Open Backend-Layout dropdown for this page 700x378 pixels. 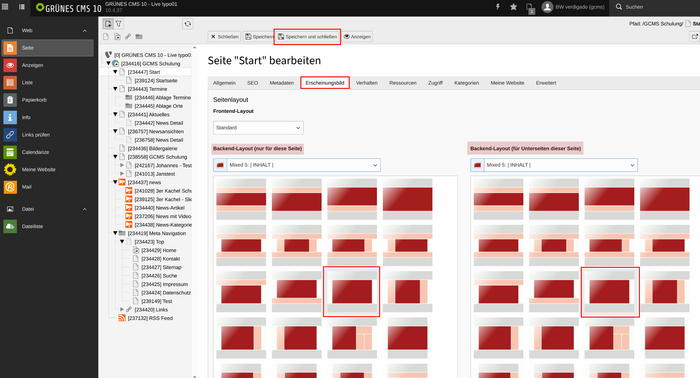pos(297,165)
